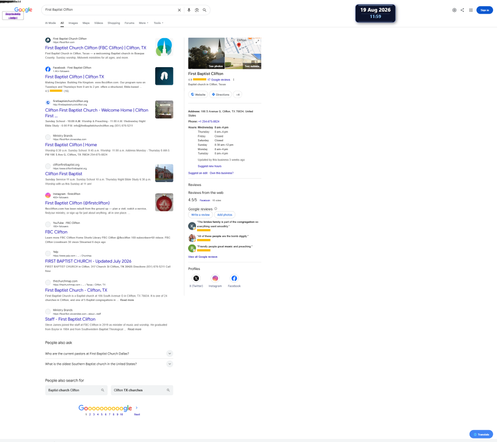Click the magnifying glass search icon
The image size is (500, 442).
[204, 10]
